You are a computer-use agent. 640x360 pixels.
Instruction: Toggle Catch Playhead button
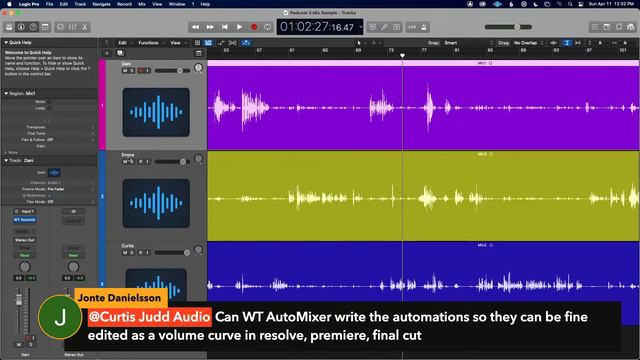[246, 43]
